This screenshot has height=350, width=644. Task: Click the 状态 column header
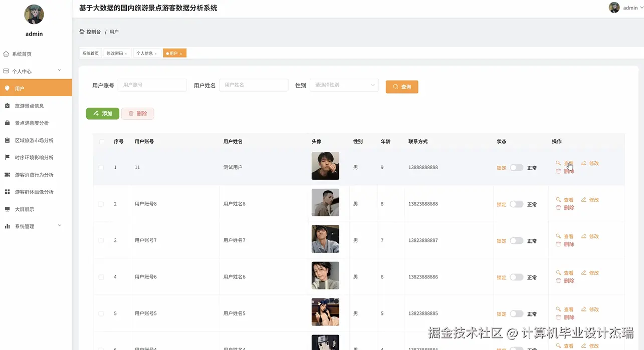click(x=502, y=142)
